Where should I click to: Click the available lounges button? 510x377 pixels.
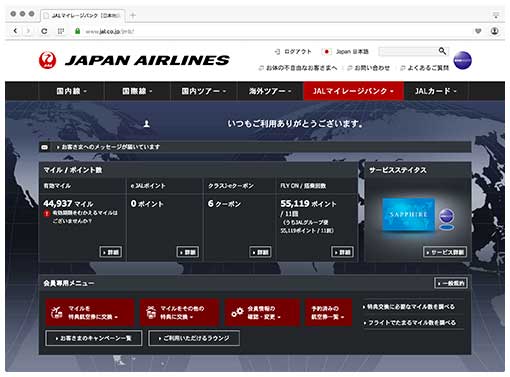click(x=194, y=338)
